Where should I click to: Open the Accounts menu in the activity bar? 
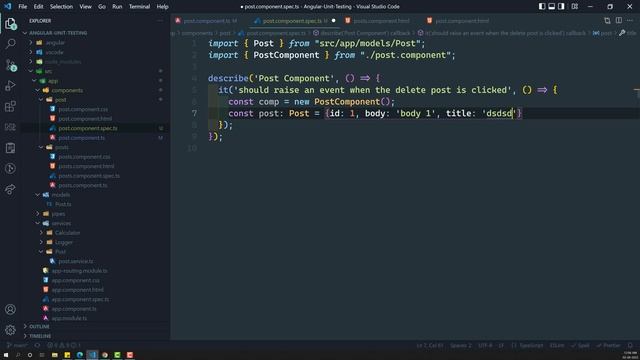coord(11,309)
